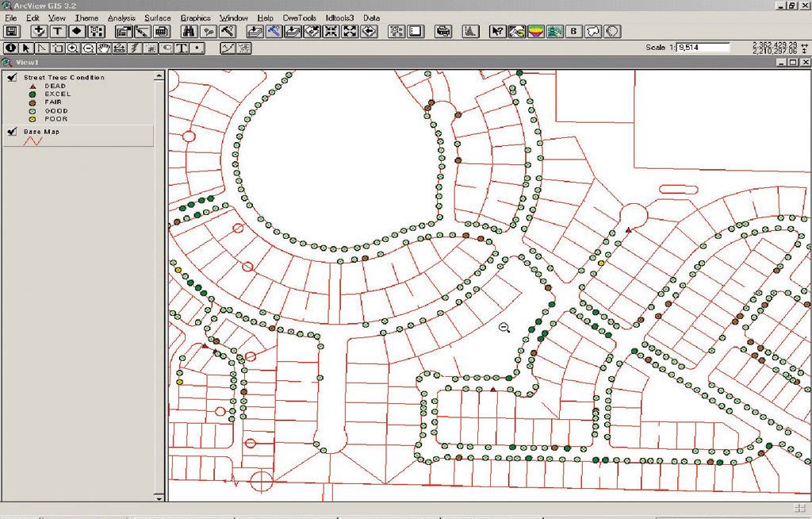This screenshot has height=519, width=812.
Task: Click the Save project icon
Action: pos(12,32)
